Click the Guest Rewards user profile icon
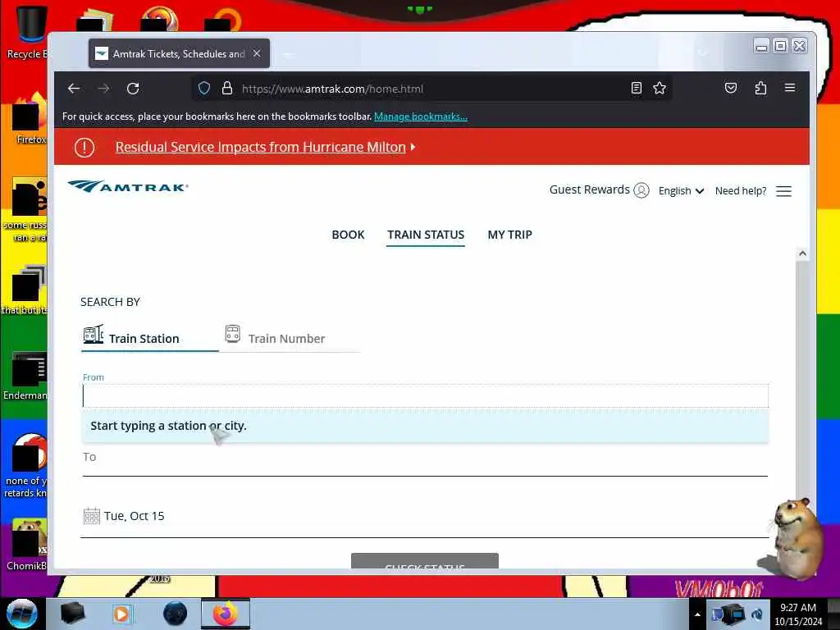This screenshot has height=630, width=840. (641, 190)
